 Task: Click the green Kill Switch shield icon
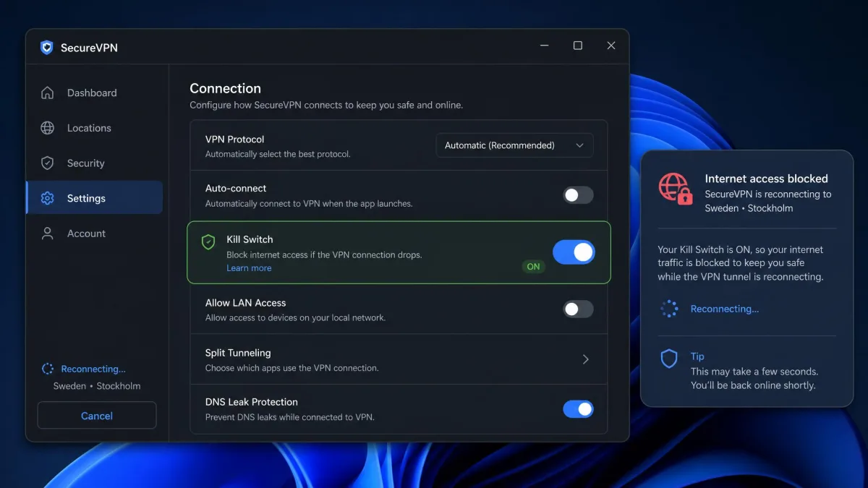coord(208,242)
